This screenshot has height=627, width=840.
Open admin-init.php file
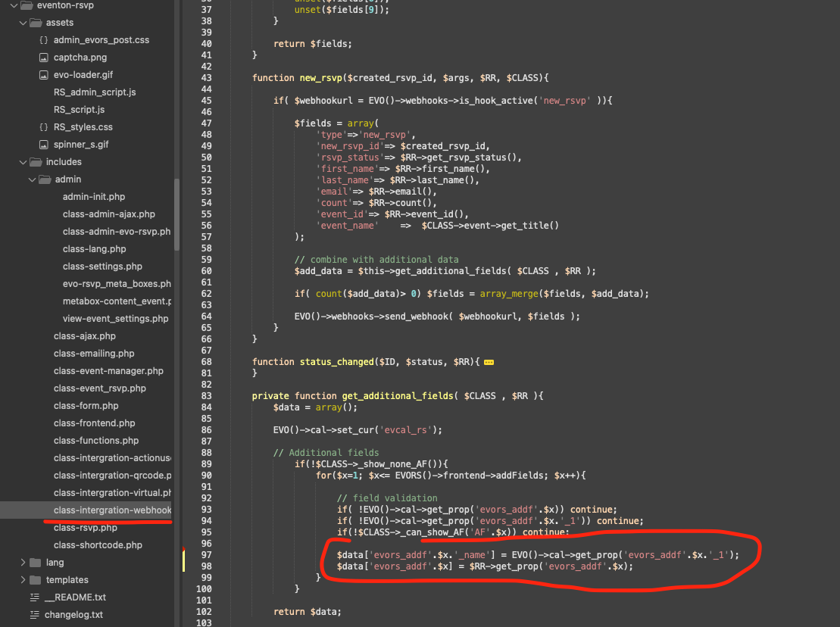94,197
